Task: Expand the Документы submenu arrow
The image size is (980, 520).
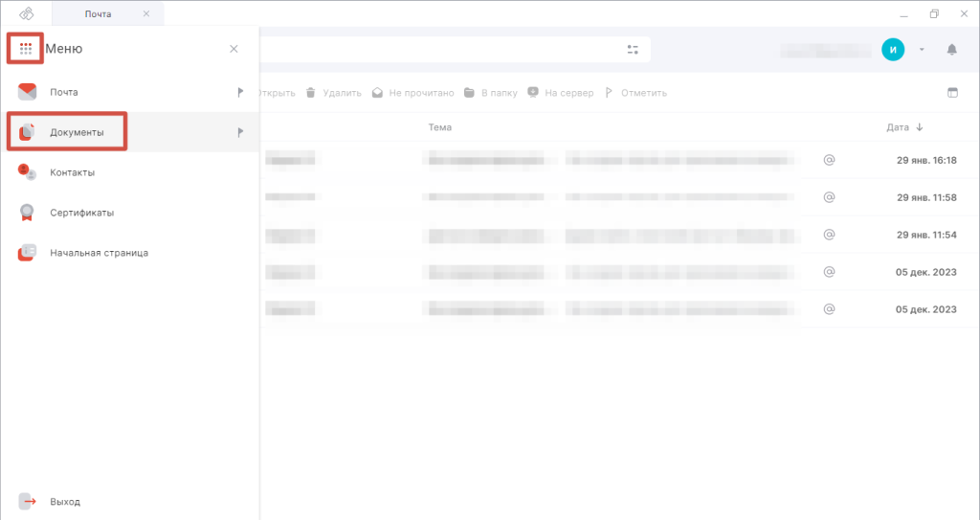Action: pos(240,132)
